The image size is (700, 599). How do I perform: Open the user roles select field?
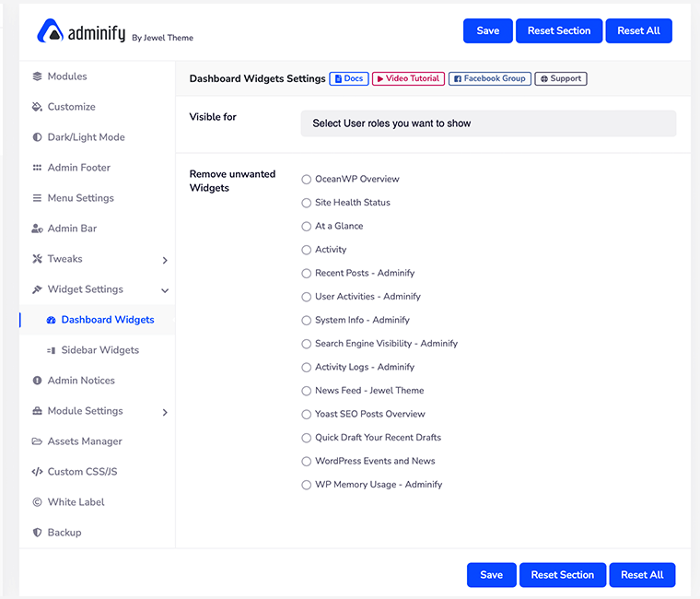point(488,123)
